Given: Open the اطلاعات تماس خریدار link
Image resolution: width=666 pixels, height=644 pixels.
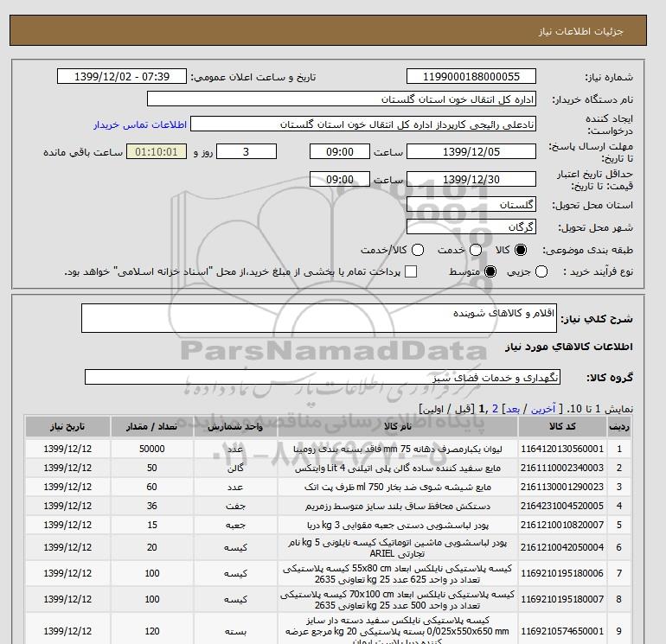Looking at the screenshot, I should [x=140, y=124].
